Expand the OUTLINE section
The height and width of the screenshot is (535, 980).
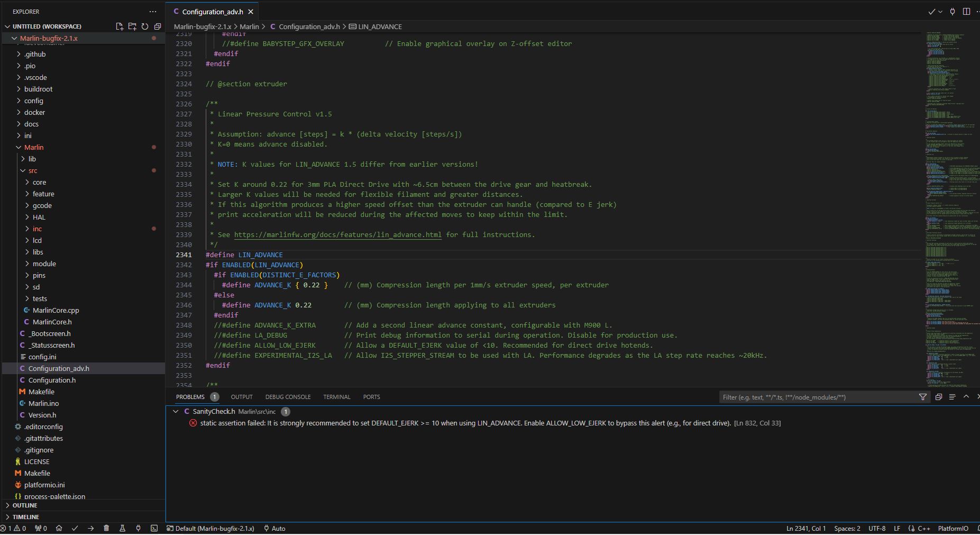(25, 505)
